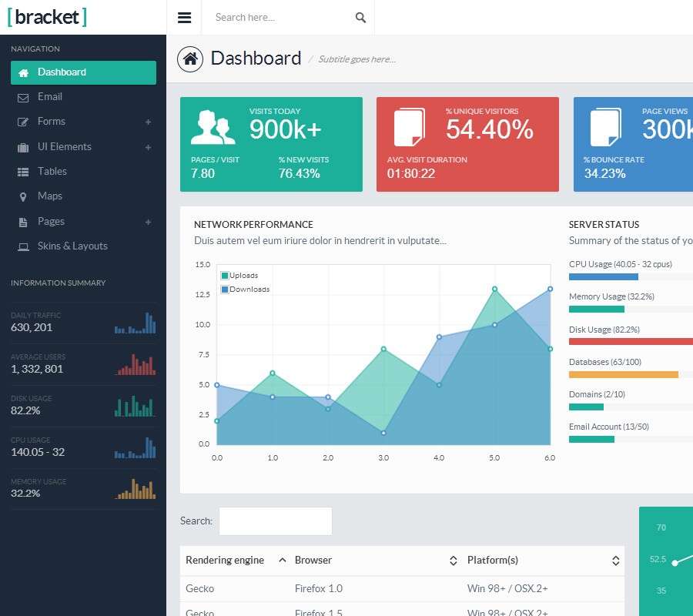Click the Average Users sparkline chart
Image resolution: width=693 pixels, height=616 pixels.
pyautogui.click(x=136, y=364)
